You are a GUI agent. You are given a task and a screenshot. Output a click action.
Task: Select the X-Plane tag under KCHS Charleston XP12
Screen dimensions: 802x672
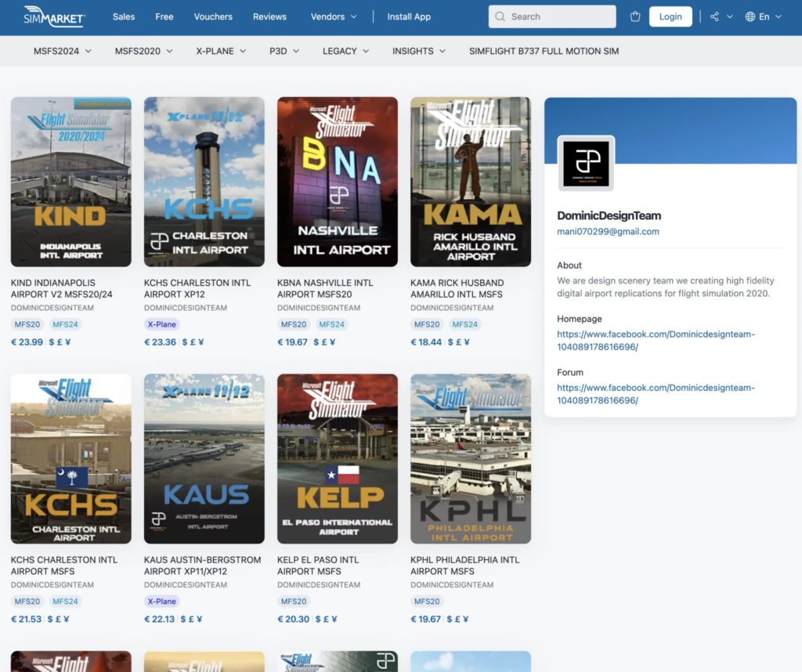coord(162,324)
